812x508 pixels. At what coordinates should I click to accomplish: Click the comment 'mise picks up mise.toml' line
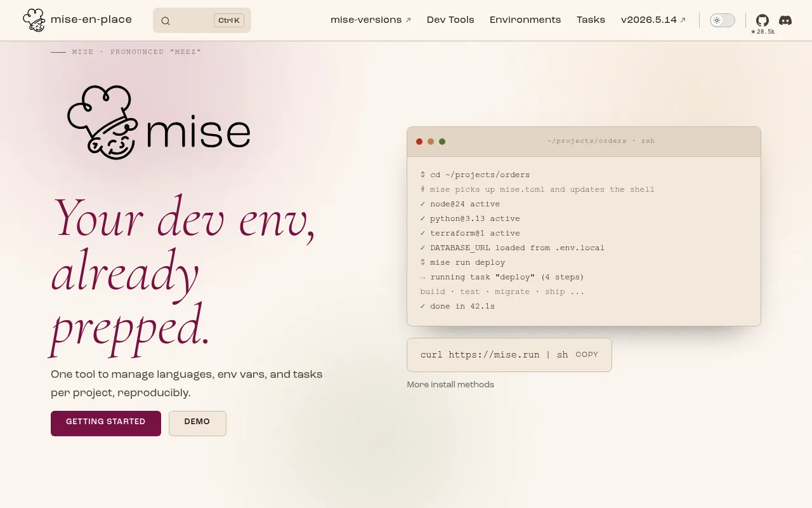point(537,189)
